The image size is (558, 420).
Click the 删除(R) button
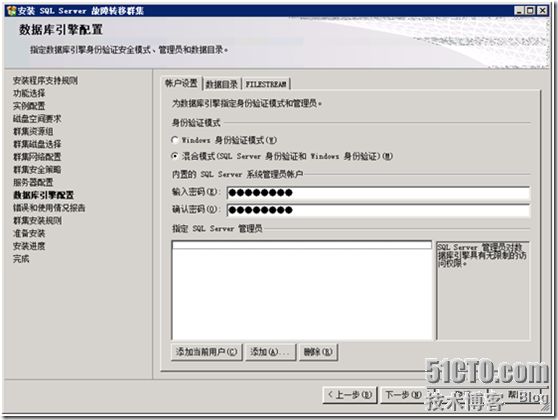coord(318,352)
